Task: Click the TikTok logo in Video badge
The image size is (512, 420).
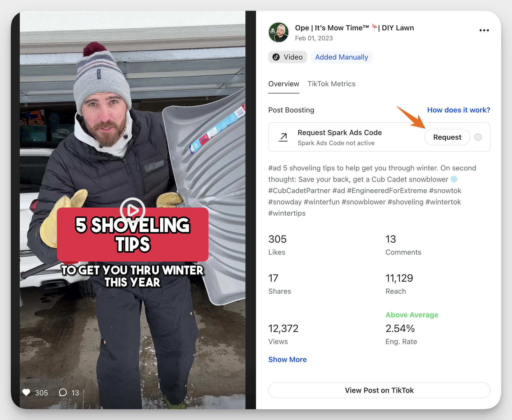Action: tap(276, 57)
